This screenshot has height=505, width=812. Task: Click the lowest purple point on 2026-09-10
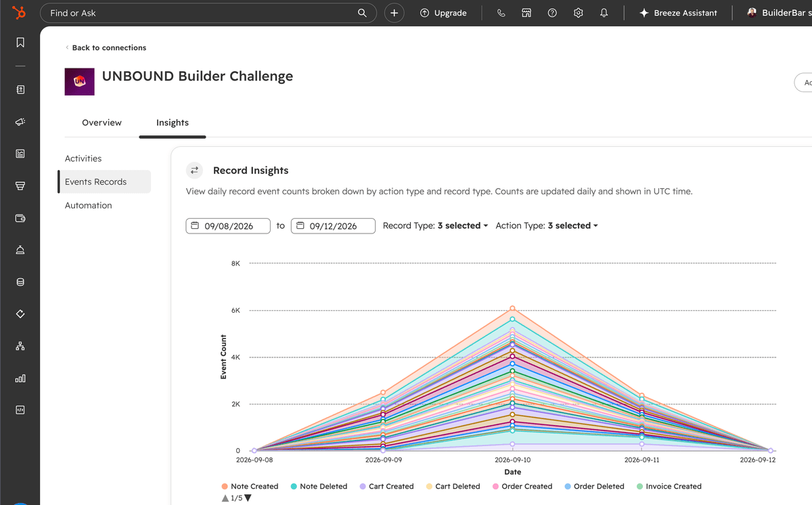512,444
